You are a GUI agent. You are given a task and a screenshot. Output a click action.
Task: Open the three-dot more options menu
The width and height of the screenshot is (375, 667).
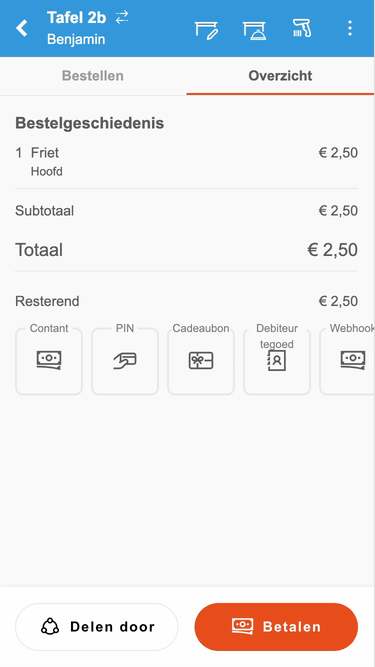pyautogui.click(x=349, y=28)
